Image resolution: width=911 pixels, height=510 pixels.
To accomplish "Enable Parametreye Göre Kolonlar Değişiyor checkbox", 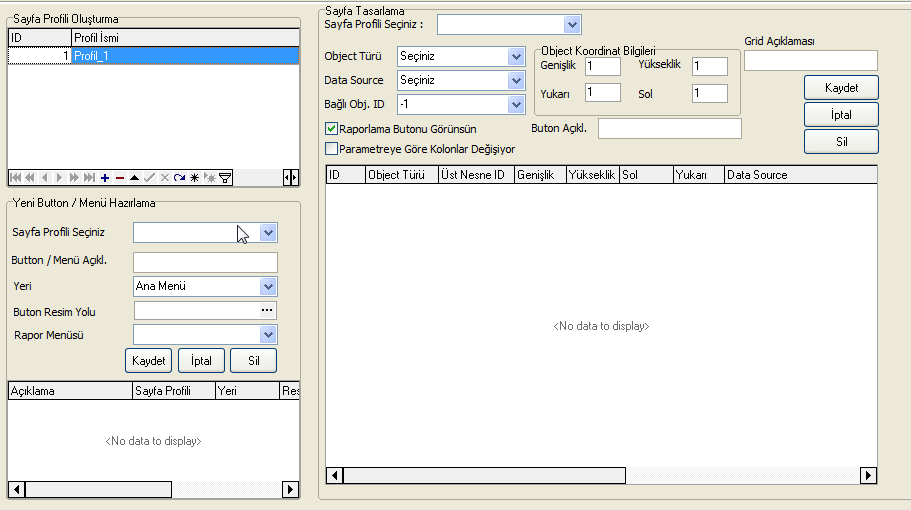I will (x=331, y=149).
